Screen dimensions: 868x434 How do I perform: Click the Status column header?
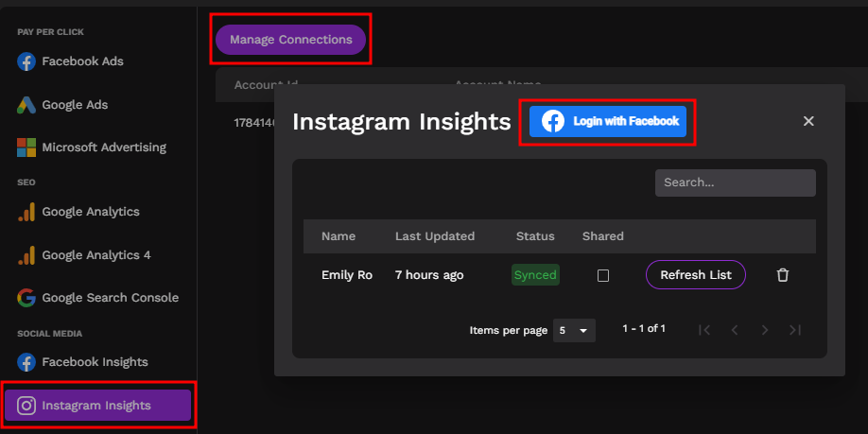coord(535,236)
